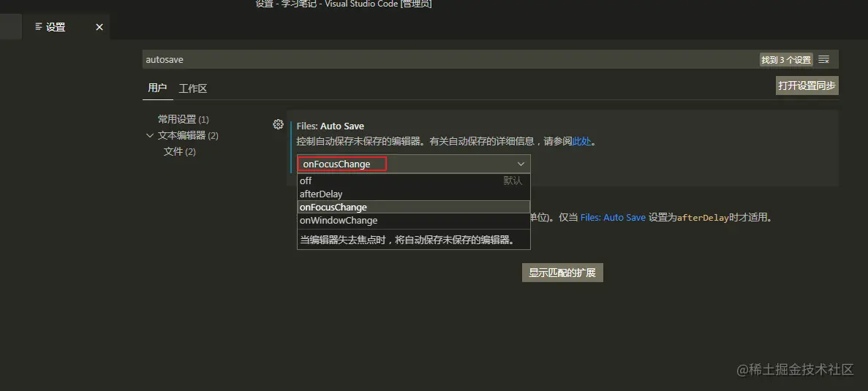868x391 pixels.
Task: Clear settings search filter icon
Action: pyautogui.click(x=823, y=59)
